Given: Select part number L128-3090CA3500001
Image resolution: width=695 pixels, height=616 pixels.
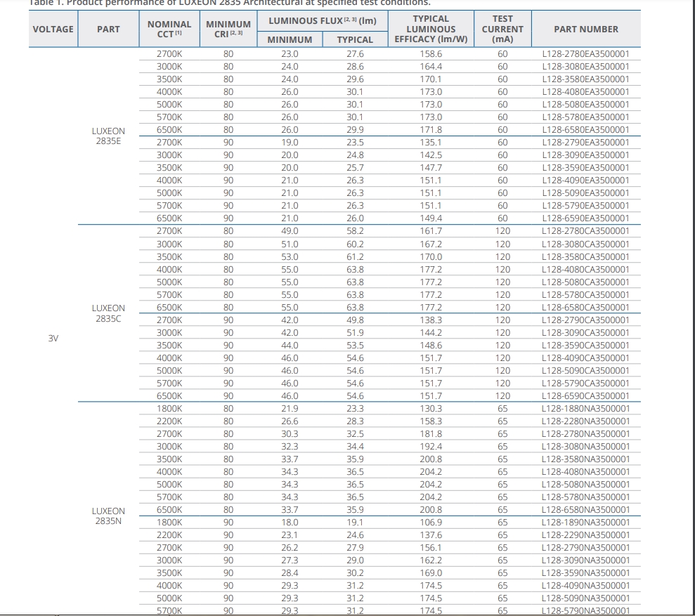Looking at the screenshot, I should click(586, 332).
